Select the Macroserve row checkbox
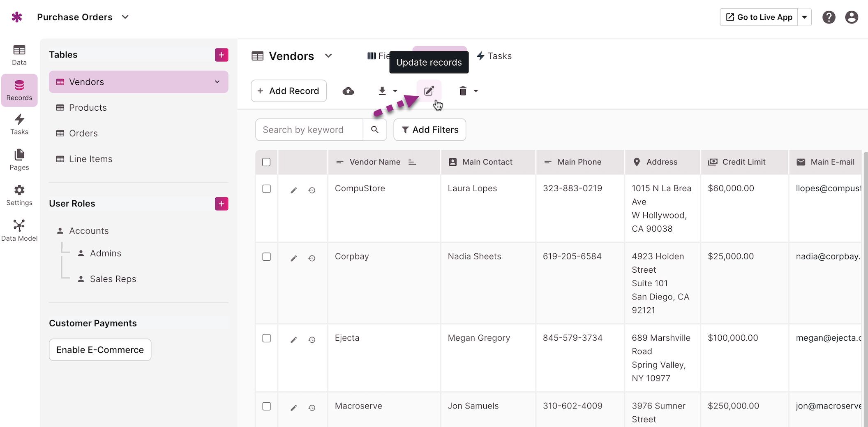Screen dimensions: 868x427 tap(267, 406)
